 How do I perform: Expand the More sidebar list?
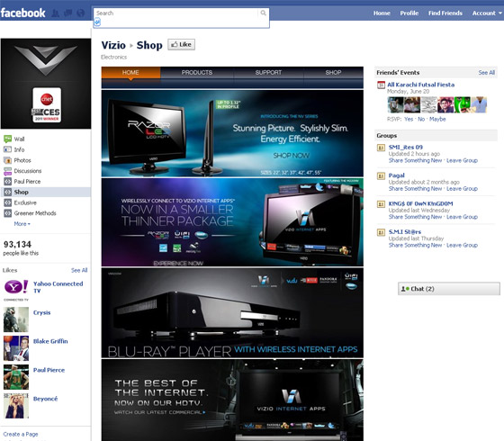click(x=22, y=224)
